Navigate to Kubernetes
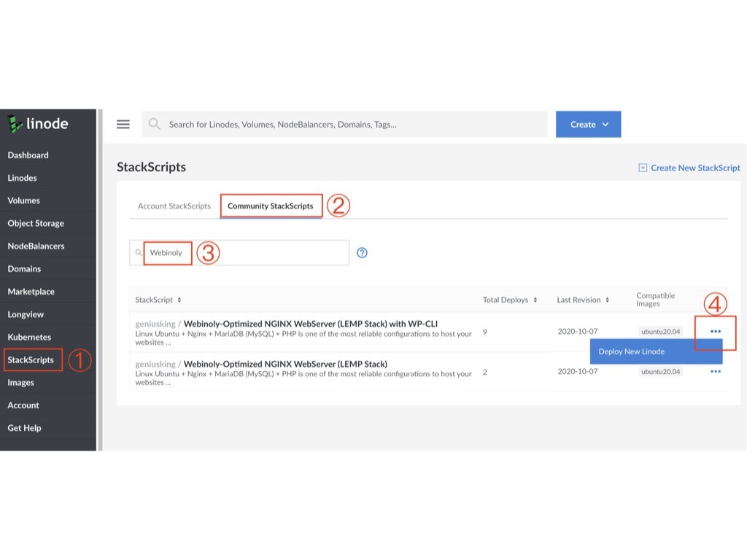 (29, 337)
